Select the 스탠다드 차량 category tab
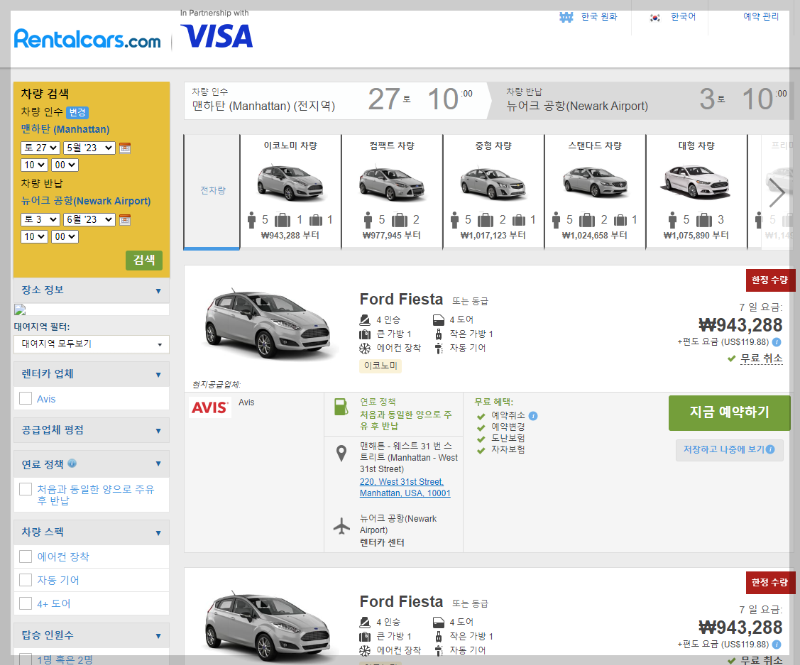Screen dimensions: 800x665 click(x=595, y=191)
